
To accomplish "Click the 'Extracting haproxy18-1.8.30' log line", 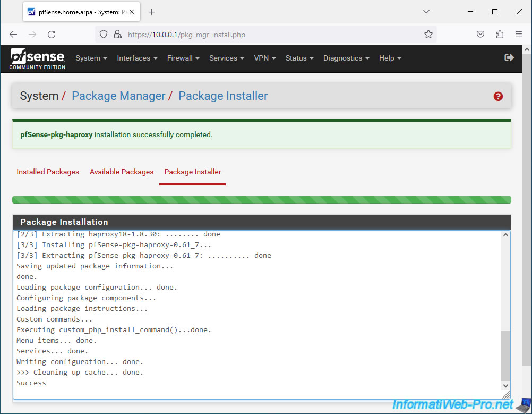I will (118, 234).
